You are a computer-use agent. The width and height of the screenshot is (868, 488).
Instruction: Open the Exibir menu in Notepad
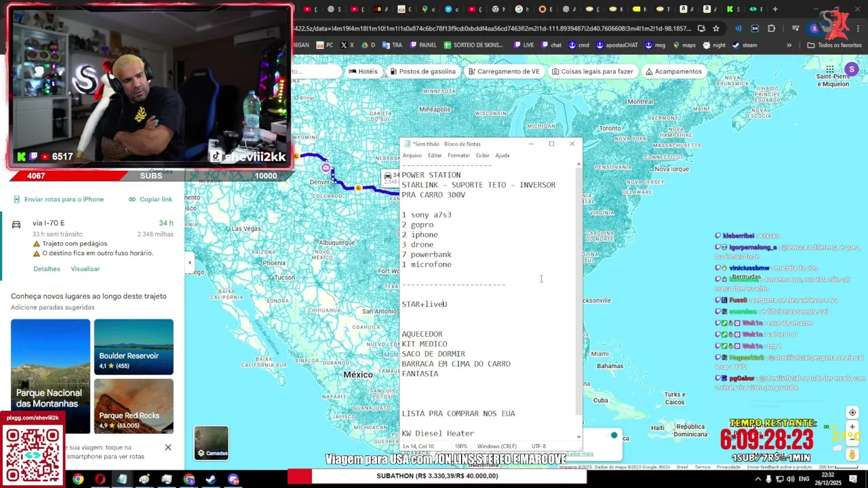click(x=482, y=155)
